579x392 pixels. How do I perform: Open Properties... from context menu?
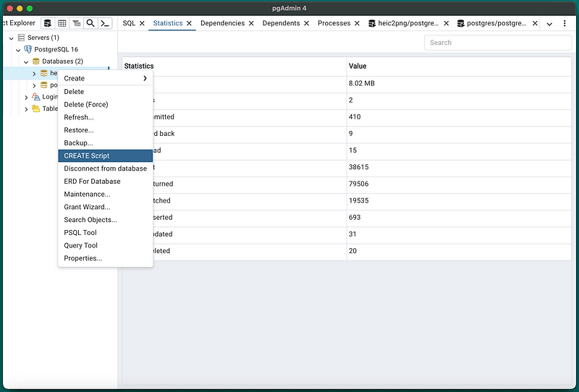point(105,258)
